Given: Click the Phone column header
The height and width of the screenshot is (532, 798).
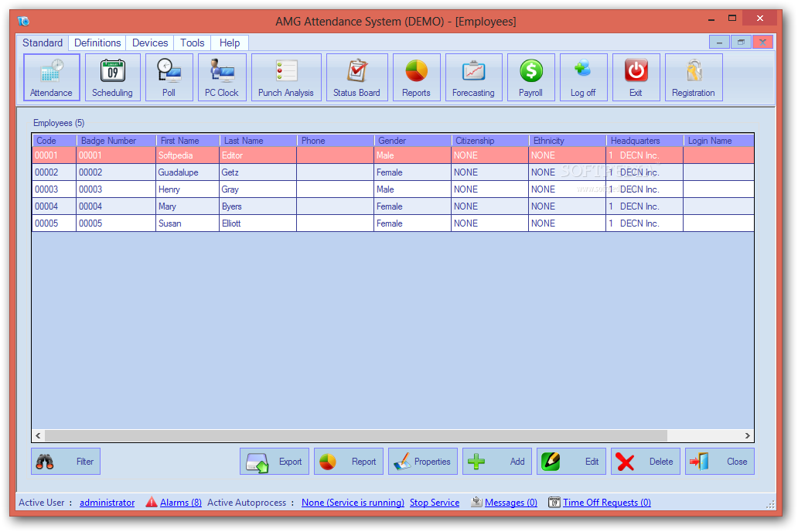Looking at the screenshot, I should 336,141.
